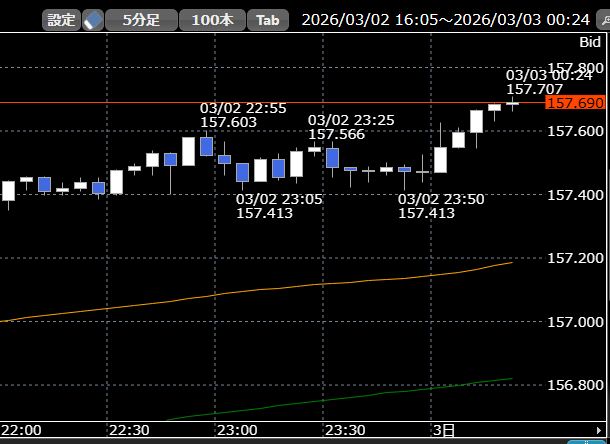Viewport: 610px width, 444px height.
Task: Click the Tab button in toolbar
Action: pos(268,20)
